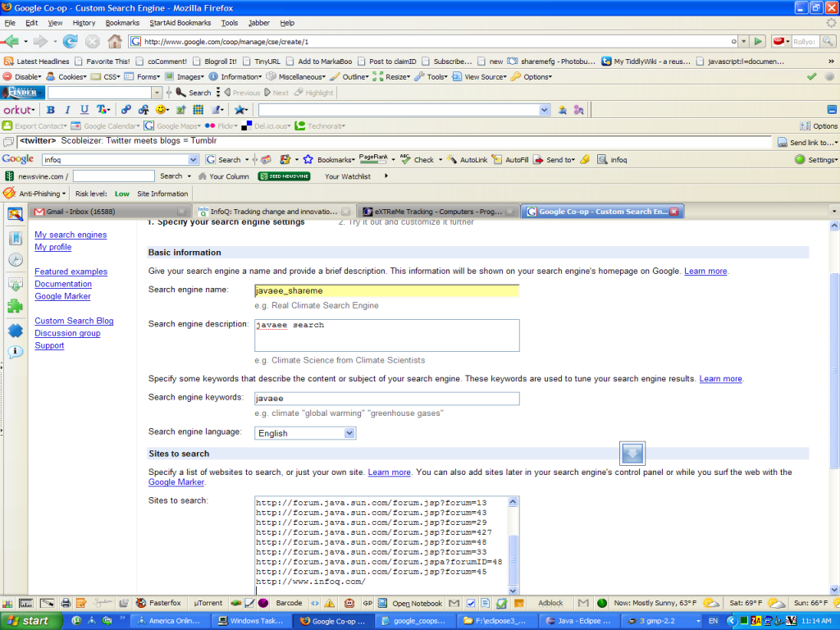The width and height of the screenshot is (840, 630).
Task: Click the Seed Newsvine green button
Action: pos(284,176)
